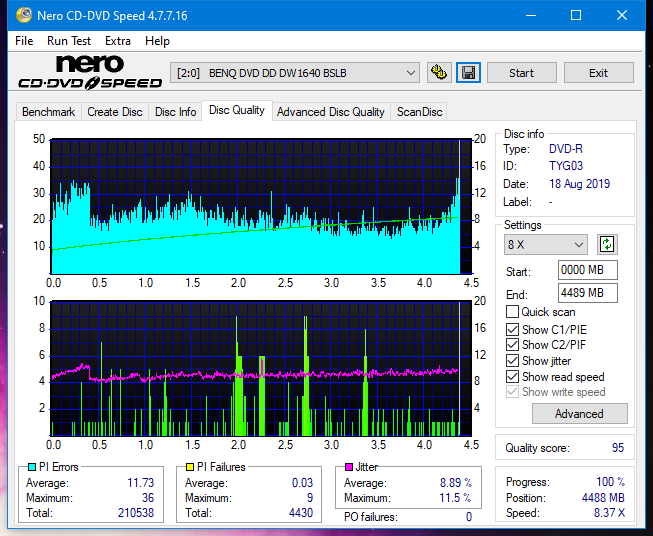Click PI Errors maximum 36
The height and width of the screenshot is (536, 653).
coord(148,498)
